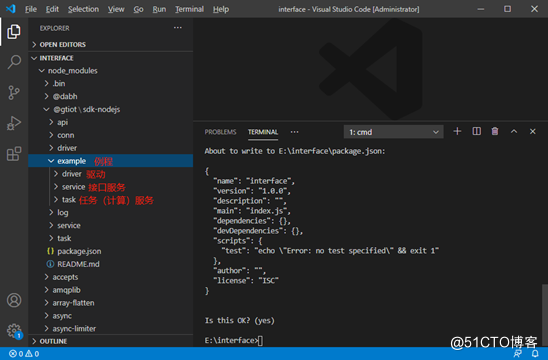Open the File menu
The height and width of the screenshot is (360, 548).
coord(31,9)
